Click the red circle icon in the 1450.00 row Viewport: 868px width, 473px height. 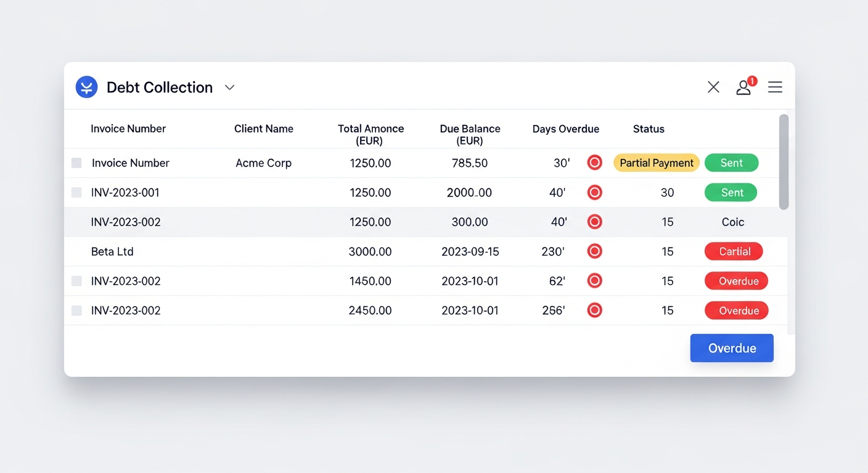pyautogui.click(x=594, y=281)
